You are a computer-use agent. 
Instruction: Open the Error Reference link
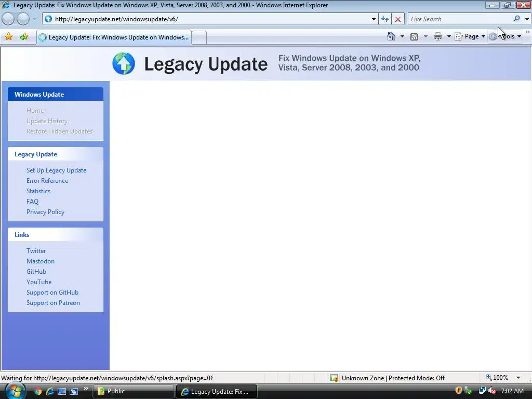[x=47, y=181]
